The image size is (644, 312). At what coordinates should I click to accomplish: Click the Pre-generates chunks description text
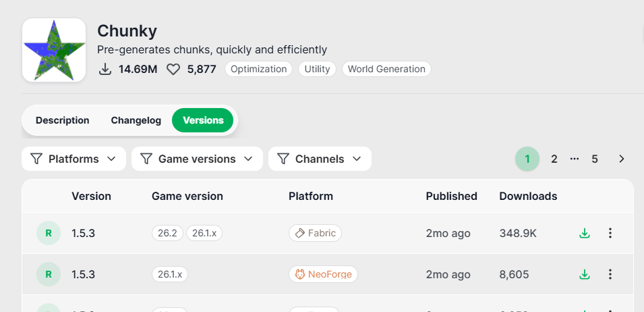[212, 50]
